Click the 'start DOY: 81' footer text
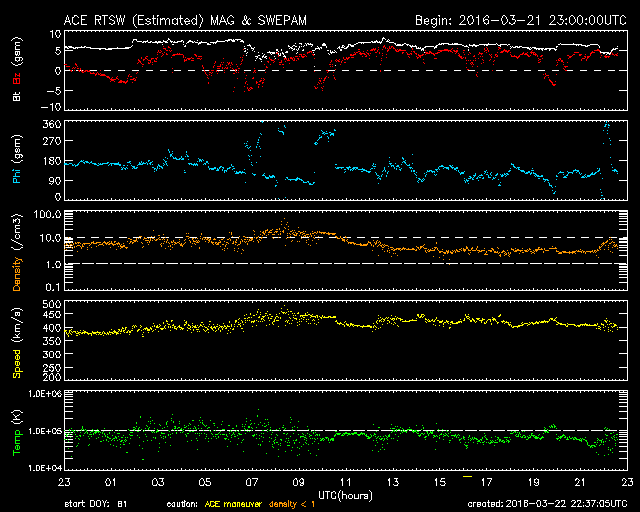This screenshot has width=640, height=512. point(96,504)
